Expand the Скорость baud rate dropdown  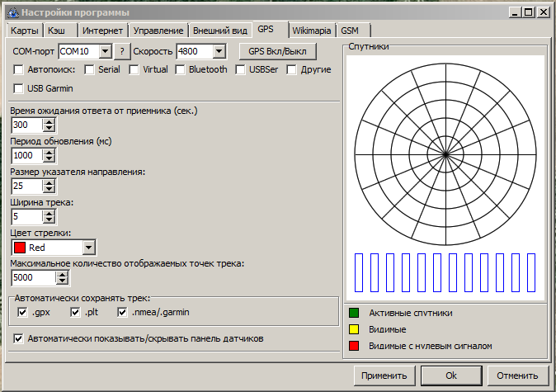[219, 51]
